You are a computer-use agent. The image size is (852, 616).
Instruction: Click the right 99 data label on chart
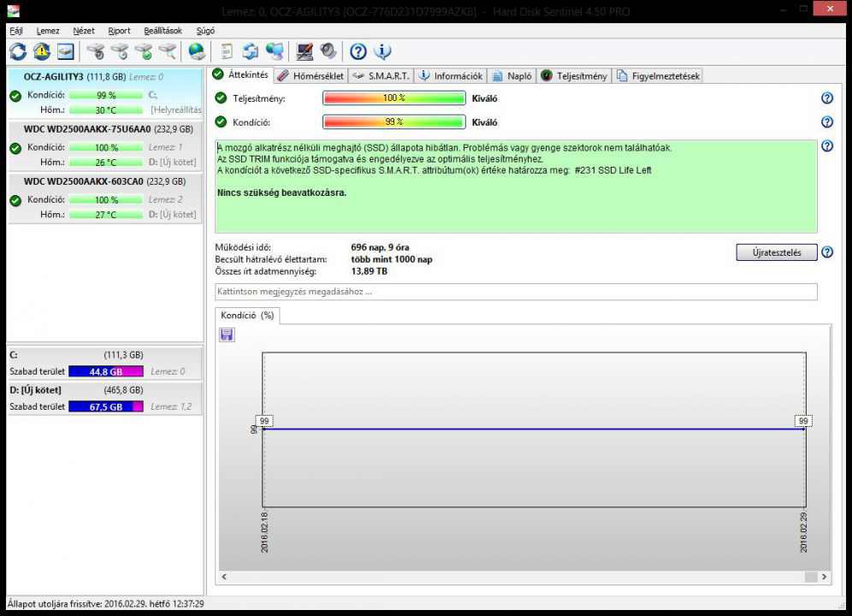[x=803, y=421]
